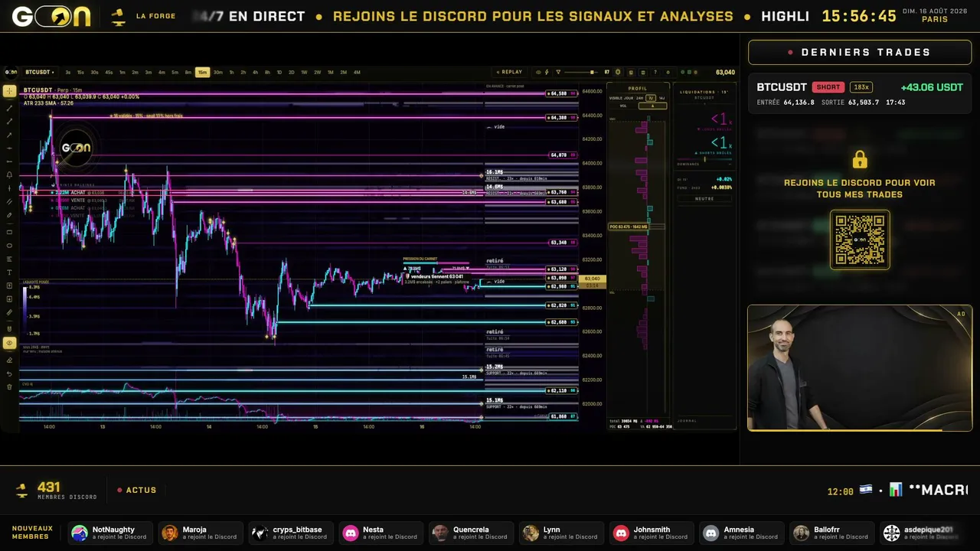Click the GOON logo beside BTCUSDT
980x551 pixels.
pos(11,72)
